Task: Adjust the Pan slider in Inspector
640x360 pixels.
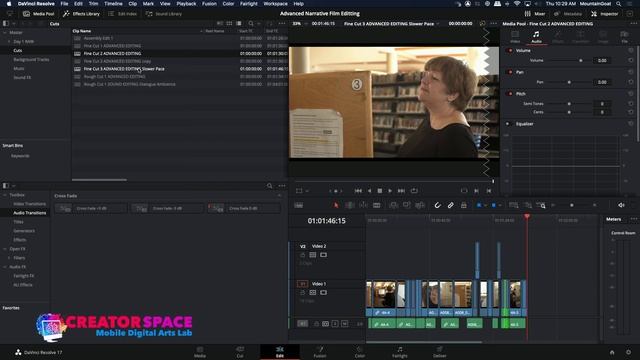Action: tap(568, 82)
